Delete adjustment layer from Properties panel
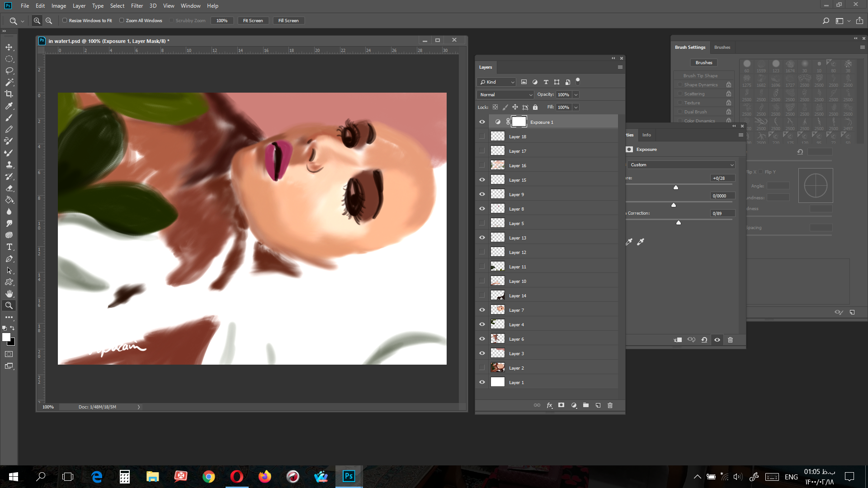This screenshot has height=488, width=868. point(730,340)
